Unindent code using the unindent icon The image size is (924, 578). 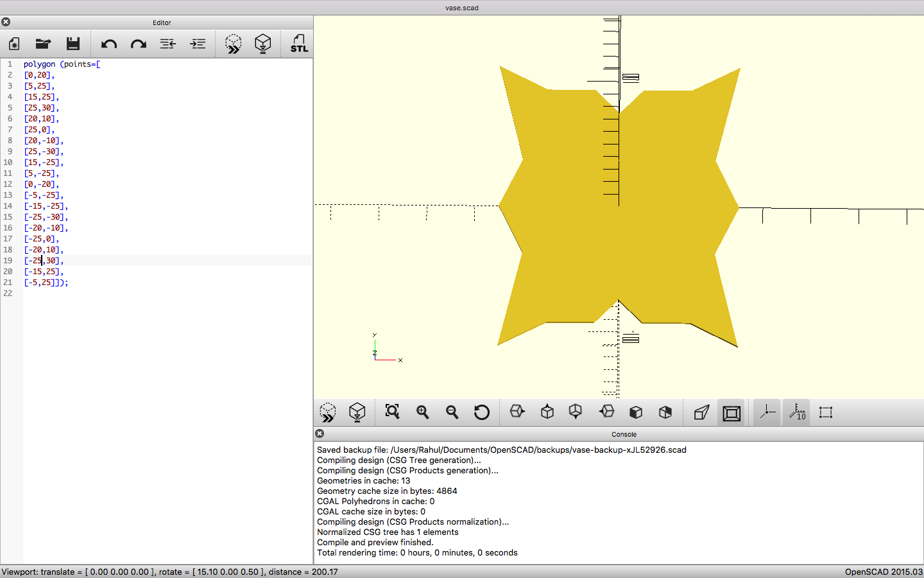pyautogui.click(x=168, y=44)
